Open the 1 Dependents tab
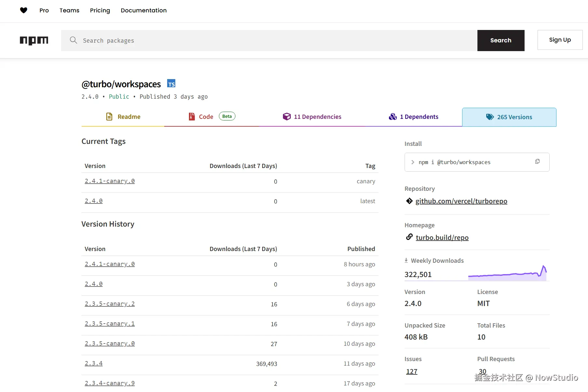 coord(414,117)
